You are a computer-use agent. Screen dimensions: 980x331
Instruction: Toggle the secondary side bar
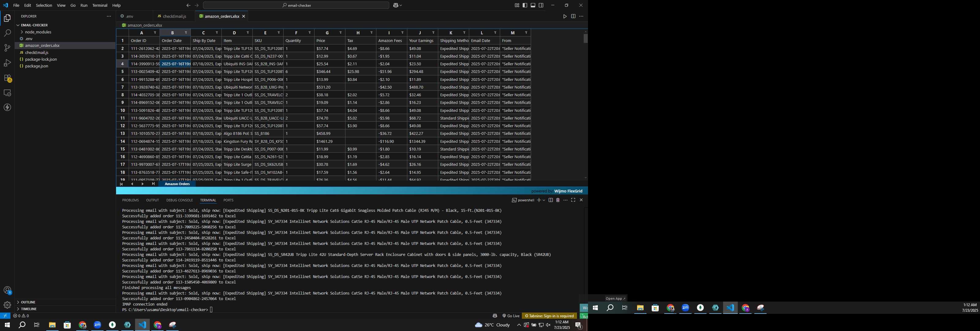point(541,5)
